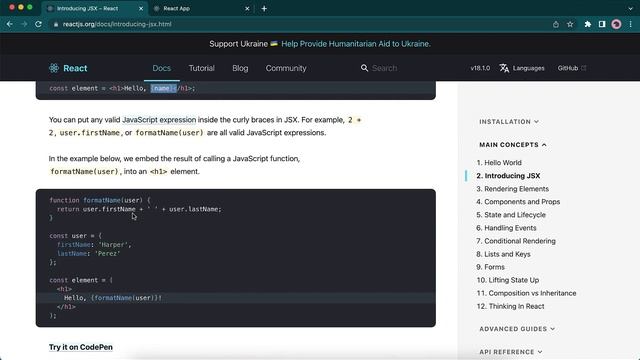Image resolution: width=640 pixels, height=360 pixels.
Task: Open the Community nav item
Action: 286,68
